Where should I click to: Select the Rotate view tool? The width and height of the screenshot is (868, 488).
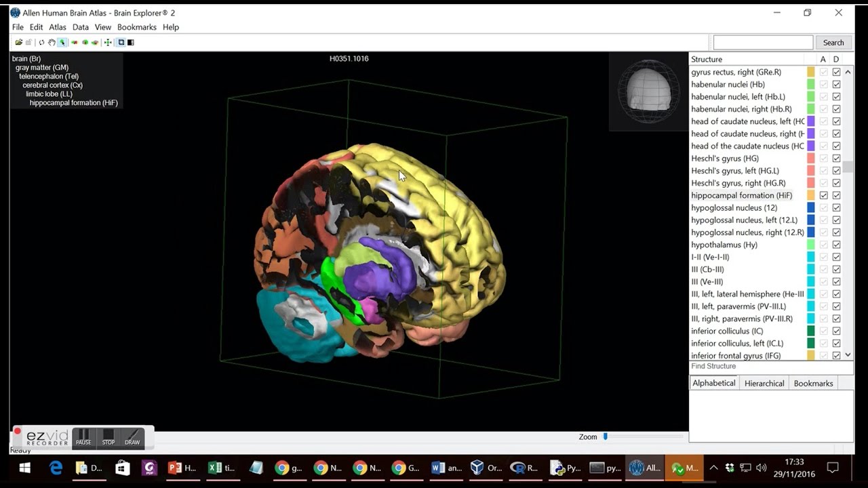tap(41, 43)
